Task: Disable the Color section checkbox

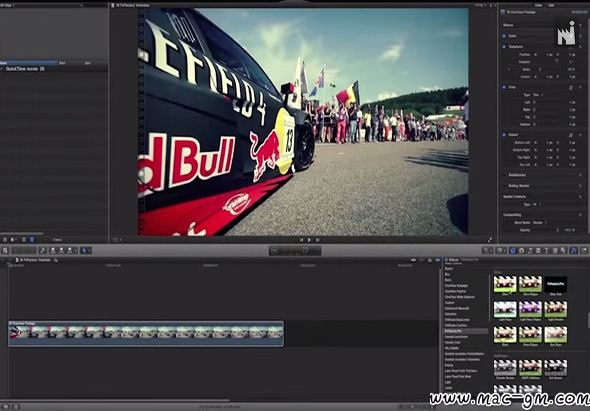Action: (504, 36)
